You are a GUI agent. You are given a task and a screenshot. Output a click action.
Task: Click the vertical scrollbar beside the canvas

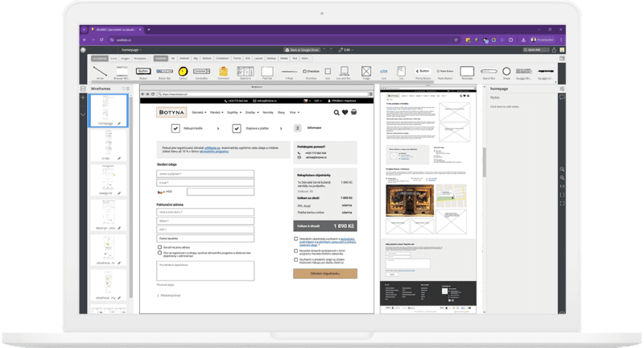484,161
